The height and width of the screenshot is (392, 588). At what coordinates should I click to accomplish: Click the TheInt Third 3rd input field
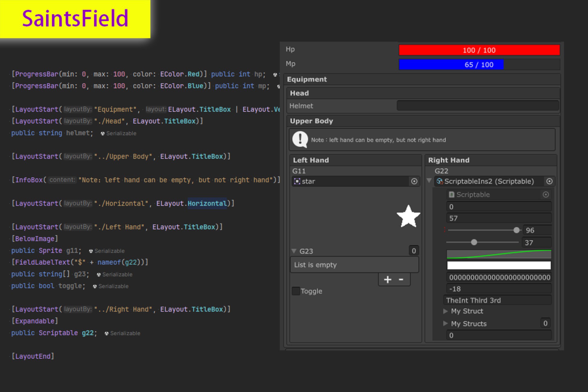pyautogui.click(x=498, y=300)
